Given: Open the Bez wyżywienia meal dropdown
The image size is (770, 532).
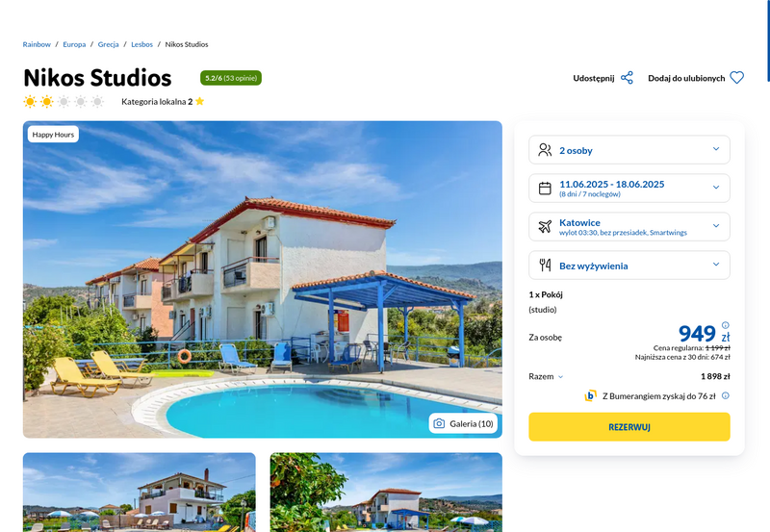Looking at the screenshot, I should [629, 265].
